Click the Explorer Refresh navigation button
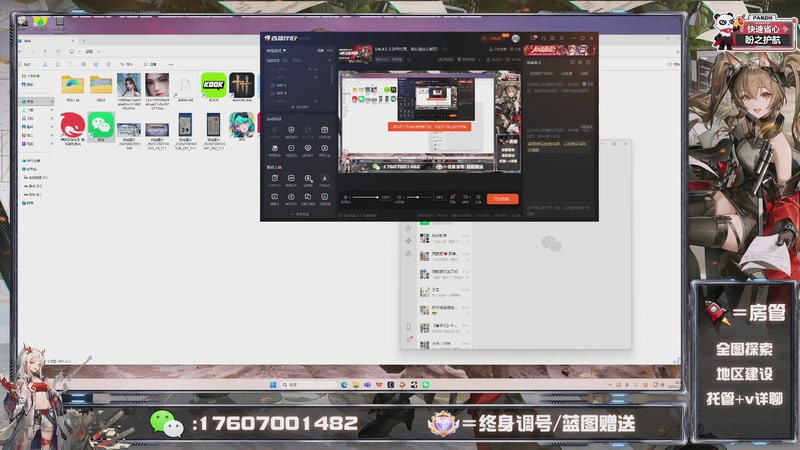800x450 pixels. point(58,52)
